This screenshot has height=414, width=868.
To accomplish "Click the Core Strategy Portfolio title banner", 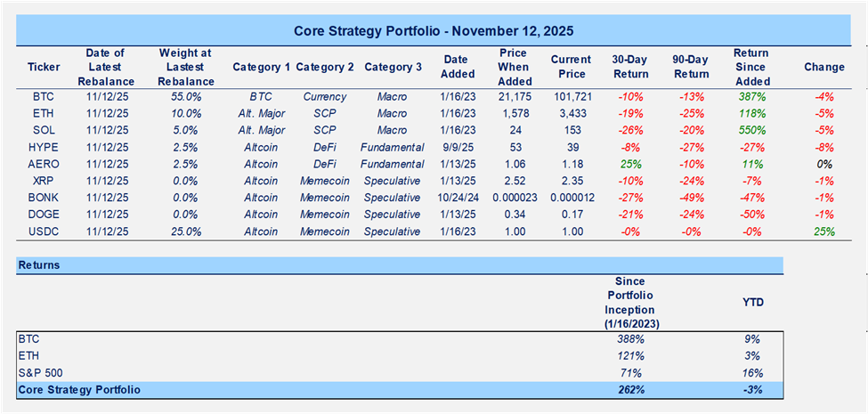I will 434,30.
